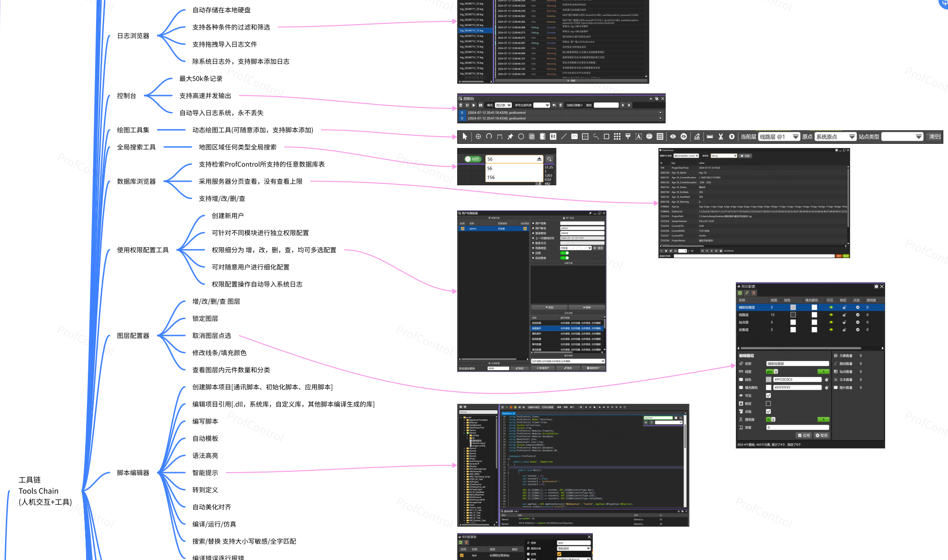Toggle the 锁定 checkbox in layer editor
This screenshot has height=560, width=948.
tap(768, 403)
